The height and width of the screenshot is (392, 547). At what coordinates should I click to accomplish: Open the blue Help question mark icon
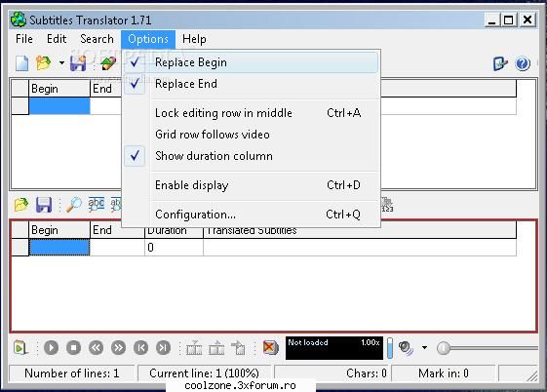click(523, 63)
